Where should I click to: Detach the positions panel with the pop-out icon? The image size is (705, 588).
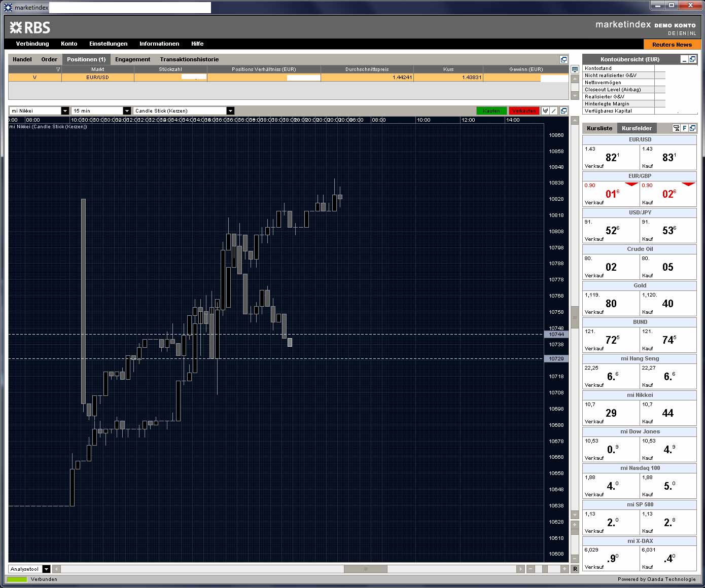(563, 59)
